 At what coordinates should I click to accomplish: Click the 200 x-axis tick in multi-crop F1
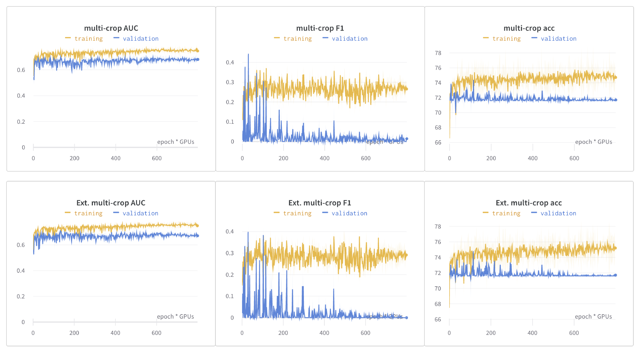point(283,158)
